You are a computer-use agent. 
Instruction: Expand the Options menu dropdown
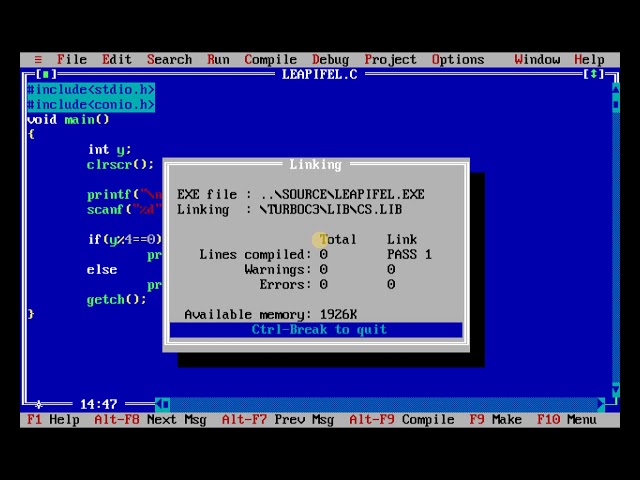coord(457,59)
